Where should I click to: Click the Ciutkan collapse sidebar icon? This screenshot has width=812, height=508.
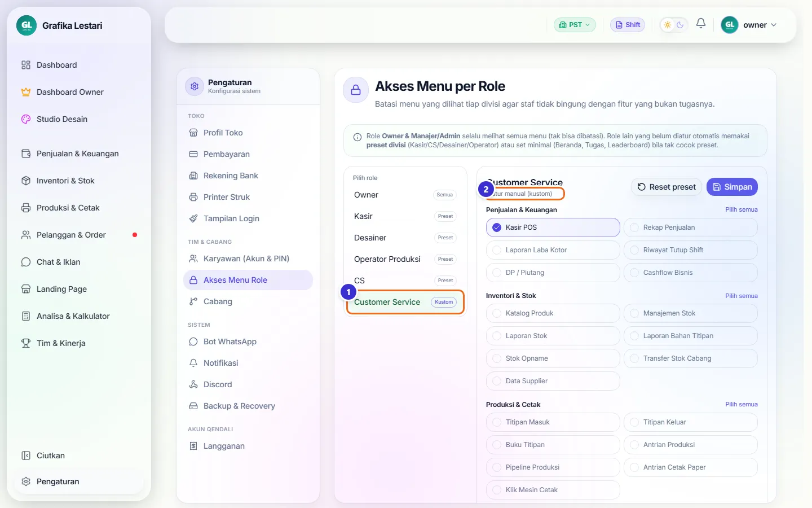coord(26,456)
